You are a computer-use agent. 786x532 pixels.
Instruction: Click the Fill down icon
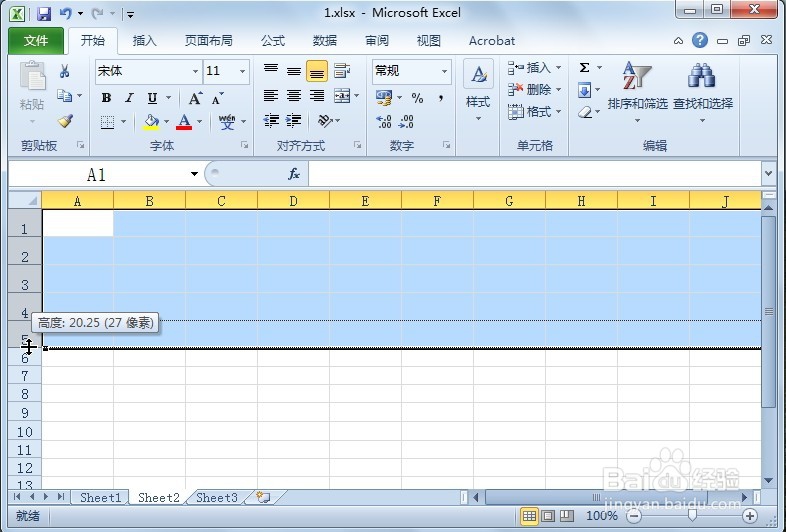point(584,90)
